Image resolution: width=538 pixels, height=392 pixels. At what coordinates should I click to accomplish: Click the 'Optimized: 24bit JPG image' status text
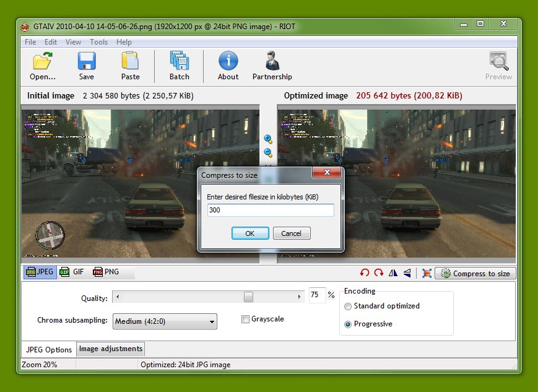(186, 365)
